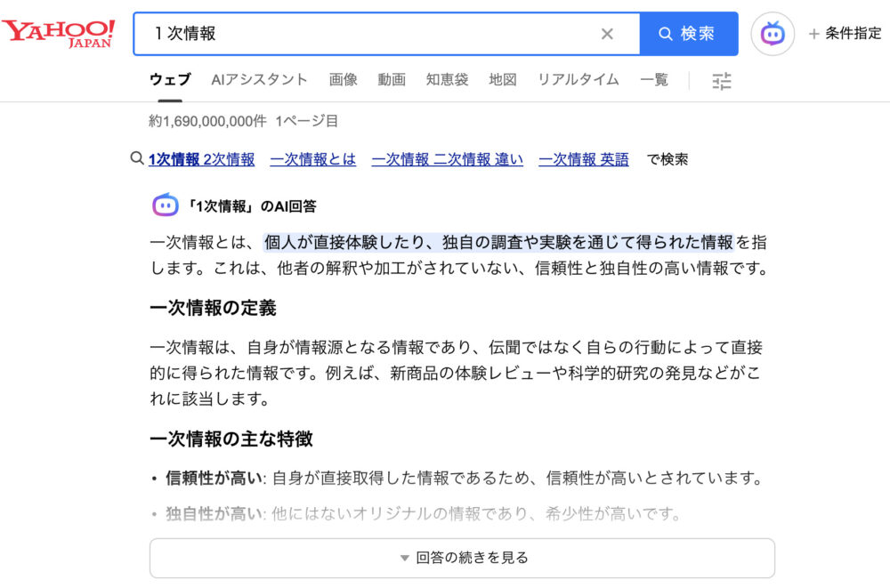The image size is (890, 588).
Task: Open the AI assistant robot icon in header
Action: coord(772,34)
